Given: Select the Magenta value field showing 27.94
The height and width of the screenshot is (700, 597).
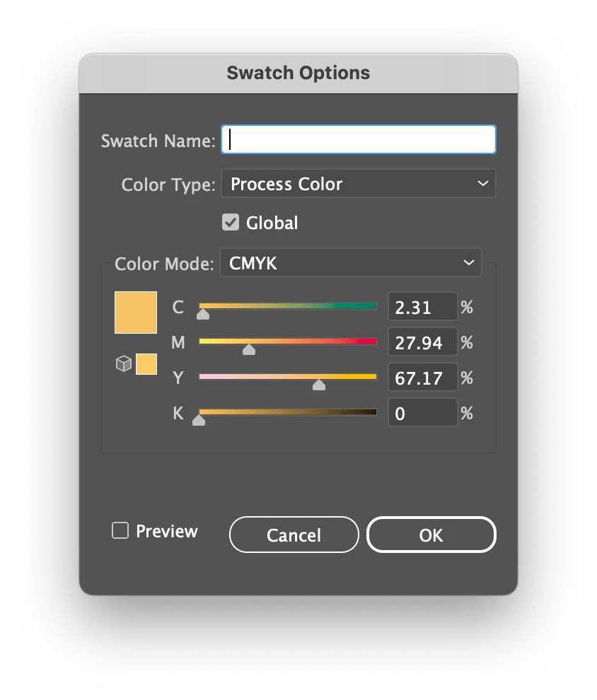Looking at the screenshot, I should point(422,343).
